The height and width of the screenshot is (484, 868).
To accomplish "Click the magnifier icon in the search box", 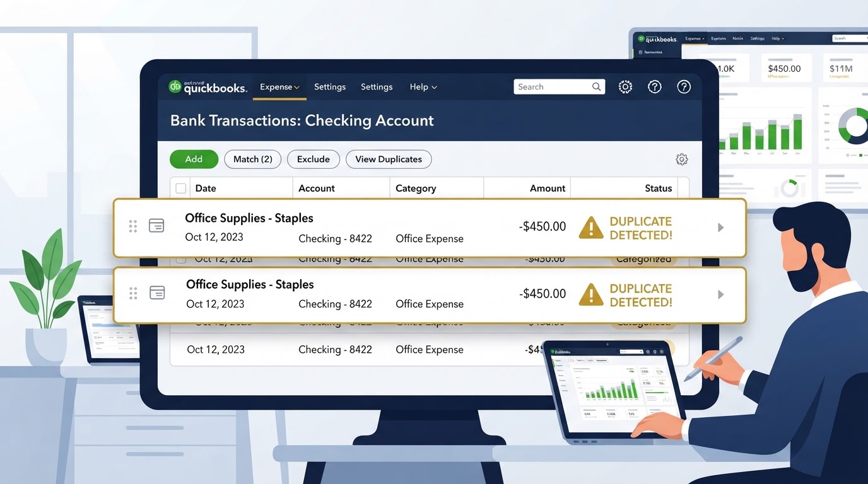I will (x=596, y=87).
